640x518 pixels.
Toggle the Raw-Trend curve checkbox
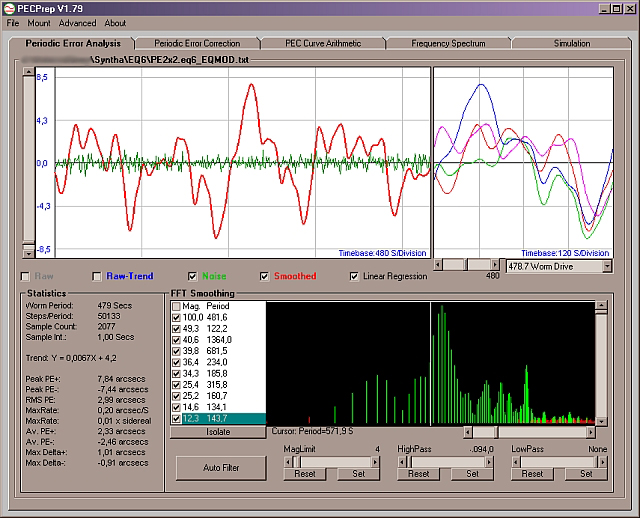96,276
